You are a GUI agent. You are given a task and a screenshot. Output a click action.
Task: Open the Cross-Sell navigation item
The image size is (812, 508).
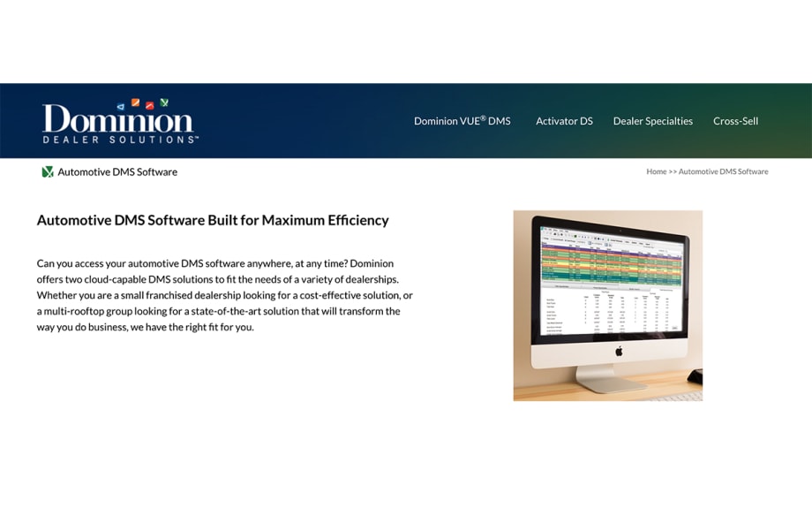click(735, 121)
